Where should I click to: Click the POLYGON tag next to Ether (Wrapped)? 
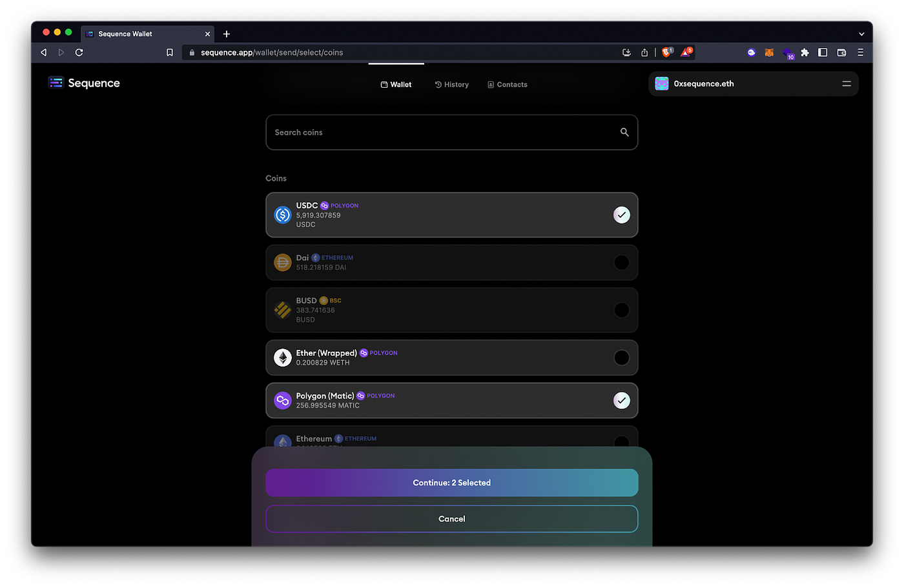(378, 353)
